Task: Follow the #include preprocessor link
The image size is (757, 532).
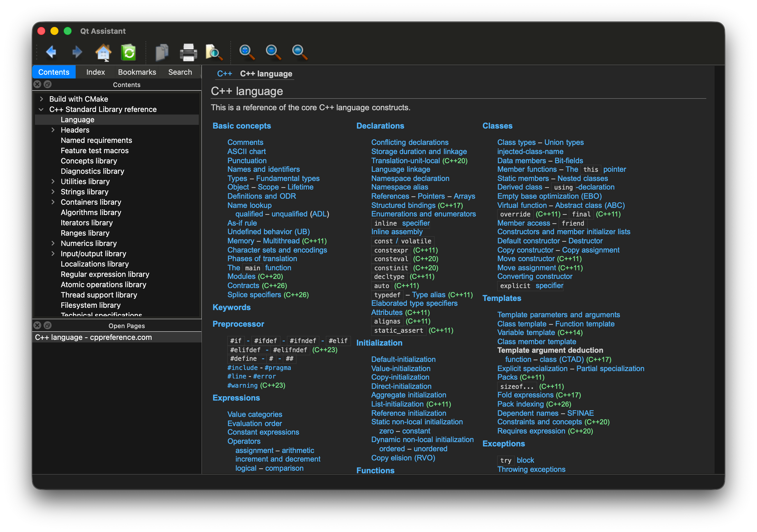Action: [x=242, y=368]
